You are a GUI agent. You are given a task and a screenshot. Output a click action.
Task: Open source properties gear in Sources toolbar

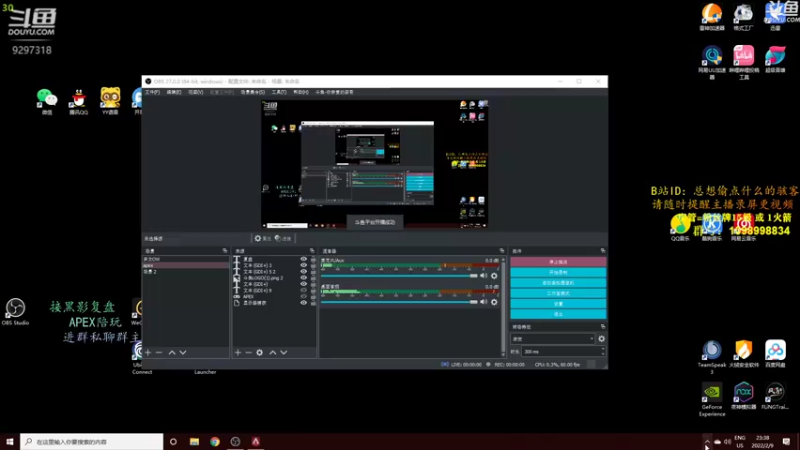coord(260,353)
